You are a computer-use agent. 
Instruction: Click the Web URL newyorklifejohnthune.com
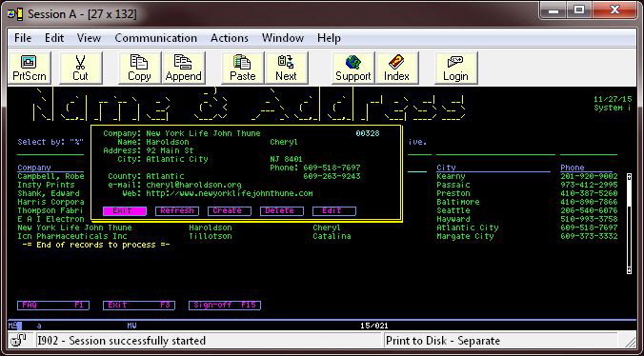[x=230, y=193]
